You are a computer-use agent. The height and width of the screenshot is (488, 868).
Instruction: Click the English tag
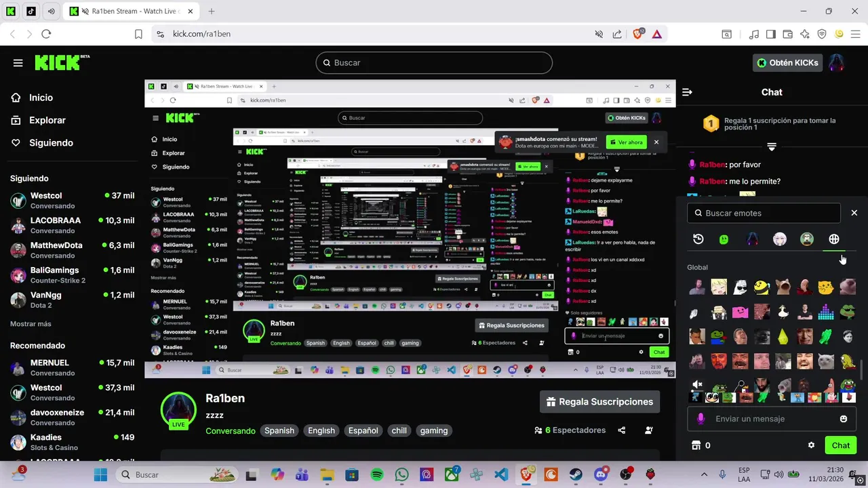(321, 430)
